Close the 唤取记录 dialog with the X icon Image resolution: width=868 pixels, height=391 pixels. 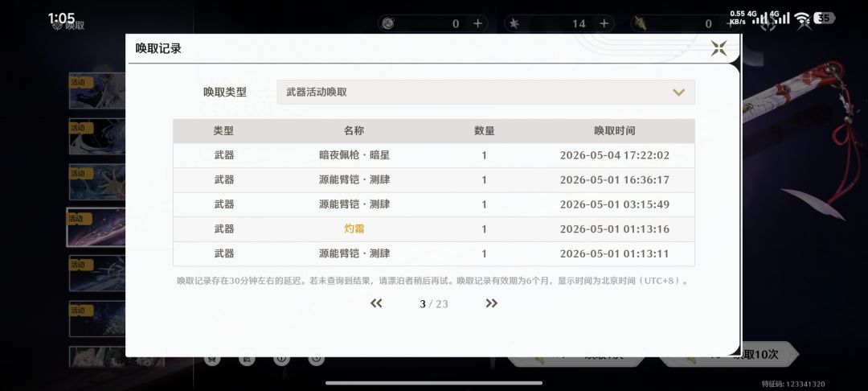click(x=719, y=49)
